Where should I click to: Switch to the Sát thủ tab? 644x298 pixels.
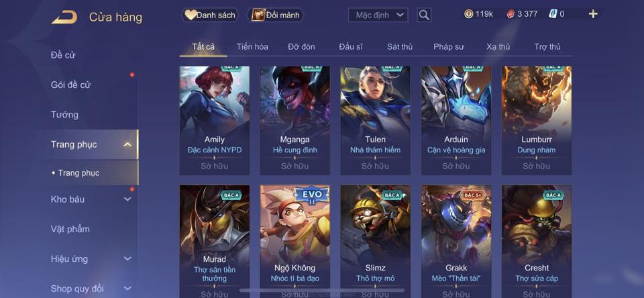point(400,46)
